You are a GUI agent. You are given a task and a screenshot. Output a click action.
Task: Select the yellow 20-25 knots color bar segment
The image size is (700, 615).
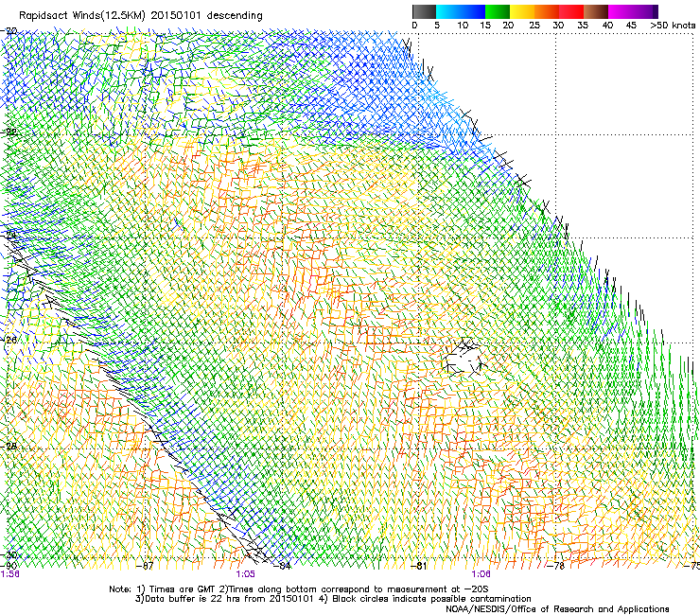point(522,11)
